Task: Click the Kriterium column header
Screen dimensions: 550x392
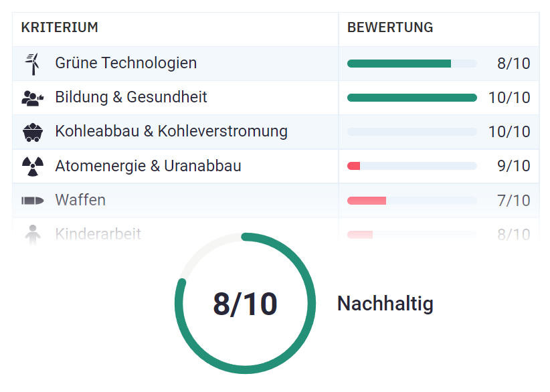Action: click(60, 28)
